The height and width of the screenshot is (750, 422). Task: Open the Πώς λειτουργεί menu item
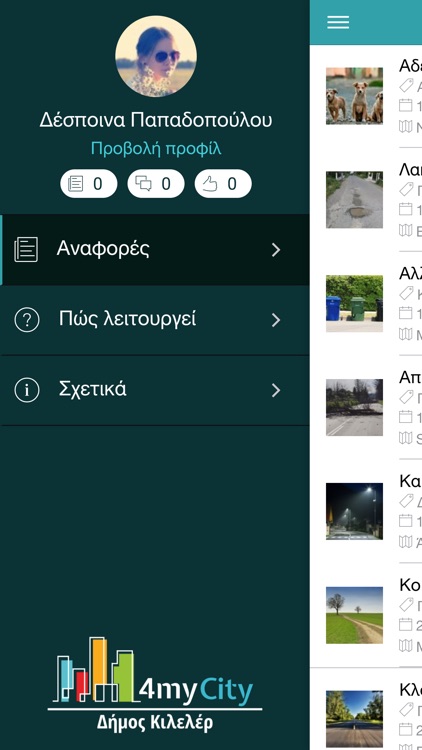point(155,320)
